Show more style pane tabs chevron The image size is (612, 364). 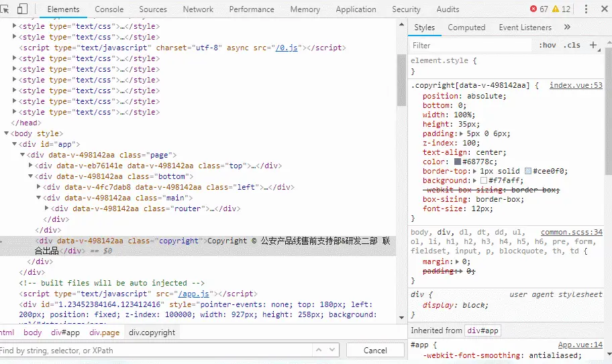click(x=567, y=27)
